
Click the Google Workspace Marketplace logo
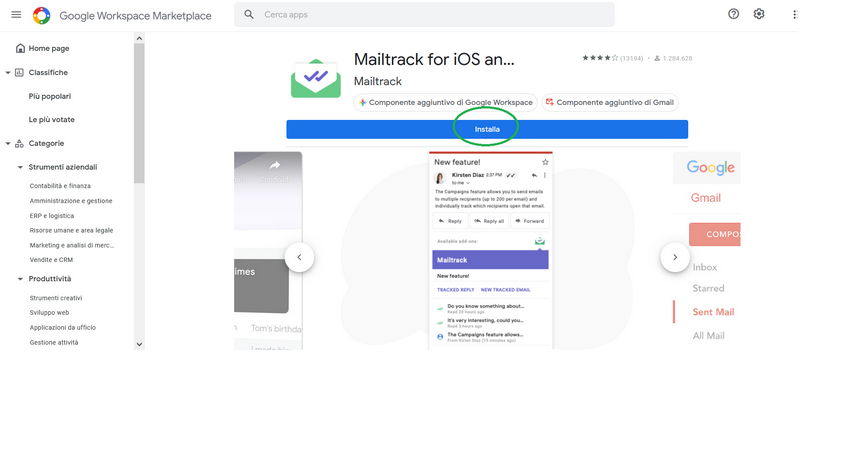tap(41, 16)
